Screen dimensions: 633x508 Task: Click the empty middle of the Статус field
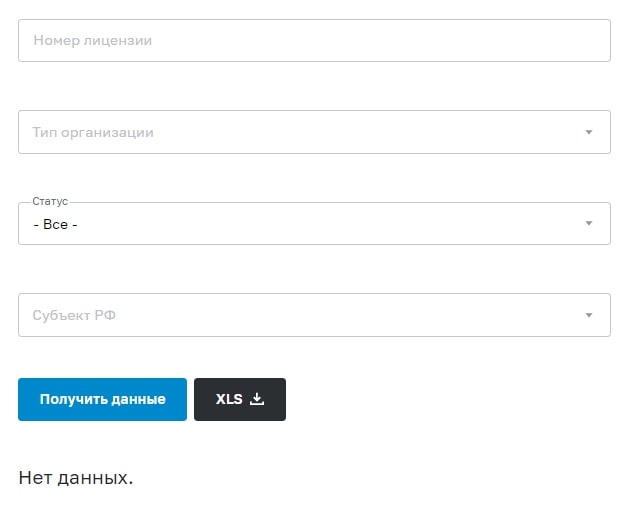323,223
